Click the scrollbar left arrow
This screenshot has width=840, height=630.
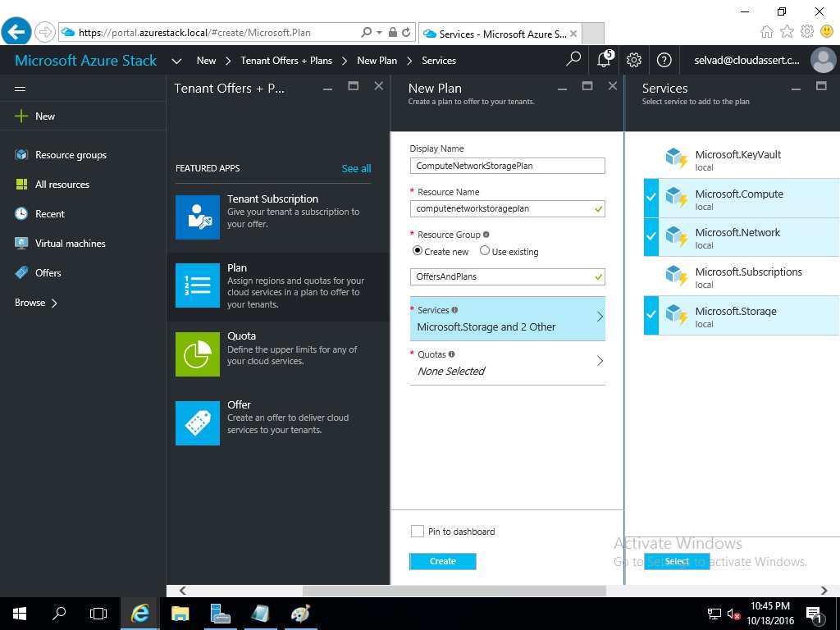pyautogui.click(x=183, y=591)
